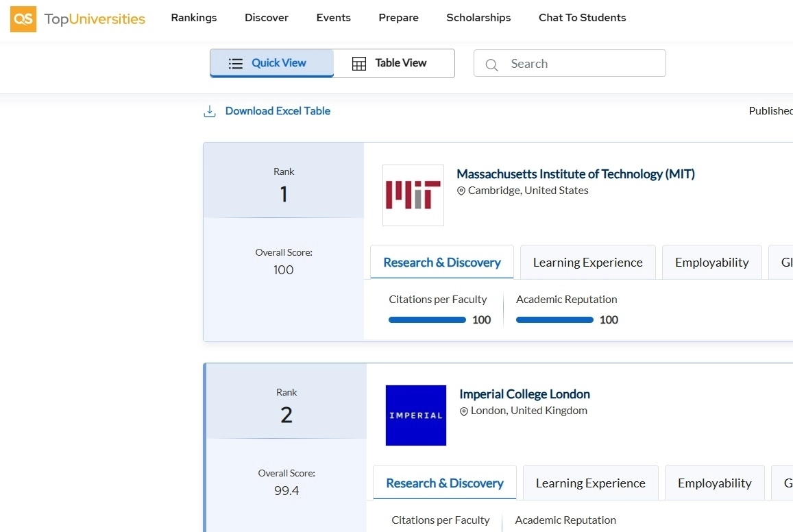Click the Imperial College logo thumbnail
793x532 pixels.
[x=415, y=415]
